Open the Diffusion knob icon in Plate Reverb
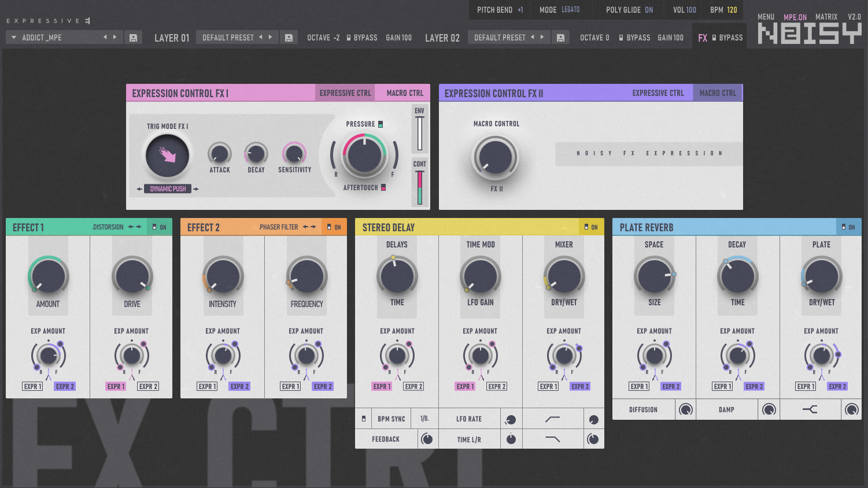Screen dimensions: 868x488 (x=685, y=409)
